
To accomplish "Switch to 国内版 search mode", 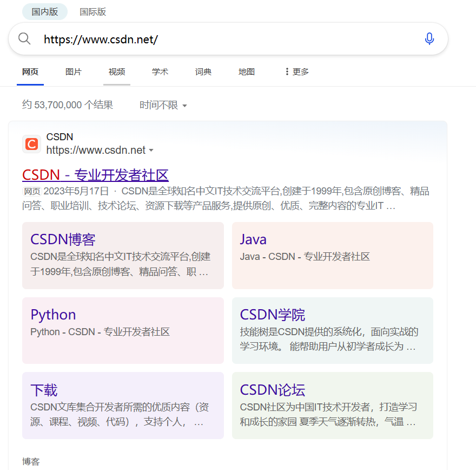I will click(45, 12).
